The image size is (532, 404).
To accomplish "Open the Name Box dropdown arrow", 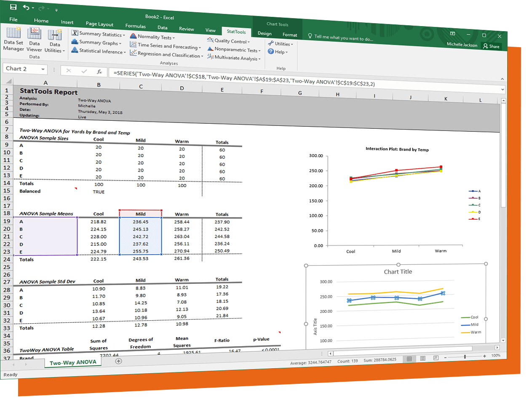I will tap(43, 69).
